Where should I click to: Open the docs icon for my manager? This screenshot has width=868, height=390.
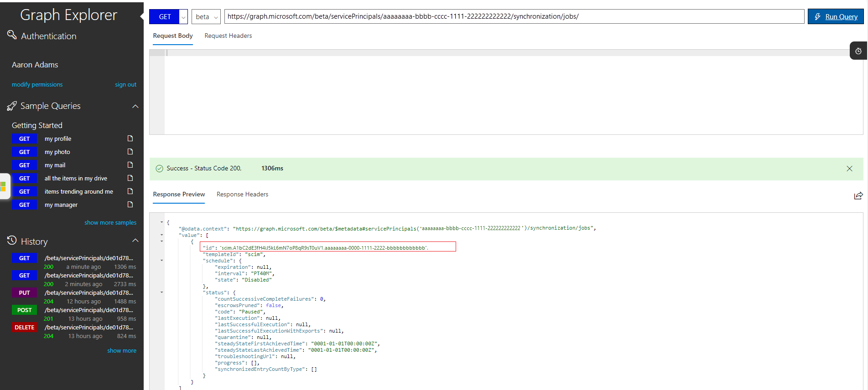coord(130,205)
